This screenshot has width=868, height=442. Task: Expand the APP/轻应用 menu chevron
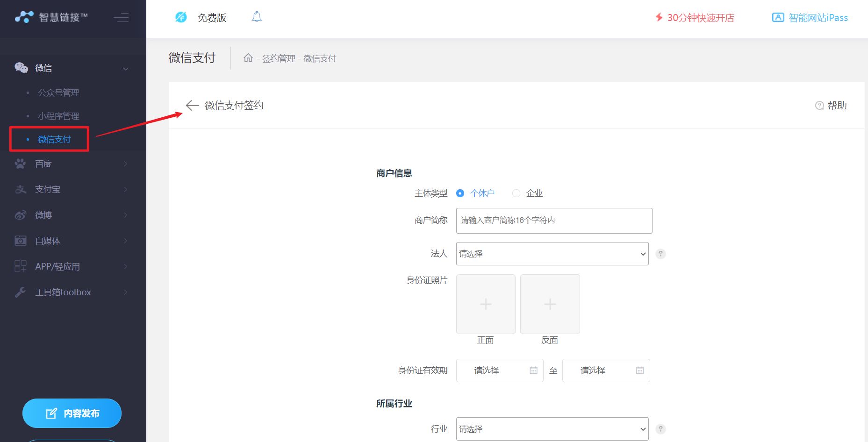(125, 266)
